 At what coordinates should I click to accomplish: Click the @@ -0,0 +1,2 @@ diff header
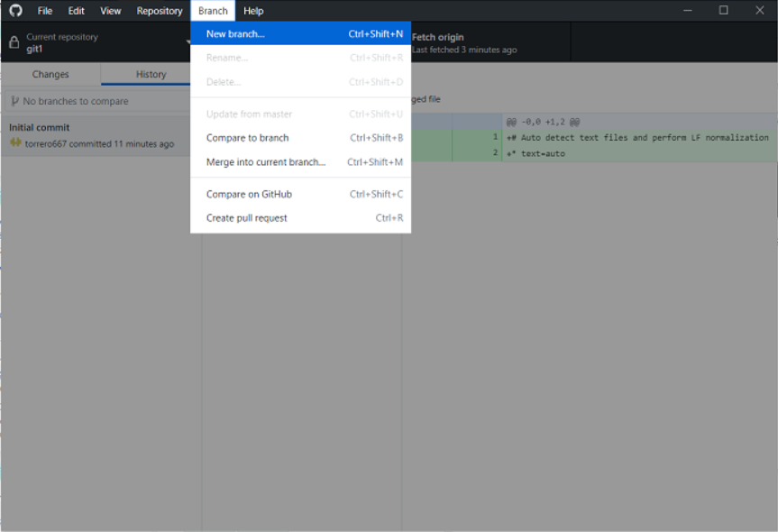pos(543,122)
